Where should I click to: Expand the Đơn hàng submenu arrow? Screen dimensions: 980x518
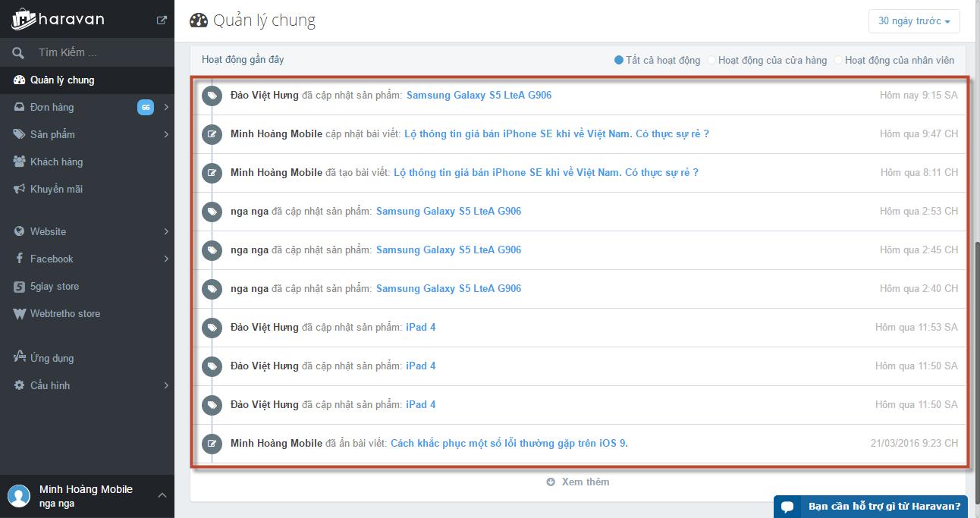(x=166, y=107)
